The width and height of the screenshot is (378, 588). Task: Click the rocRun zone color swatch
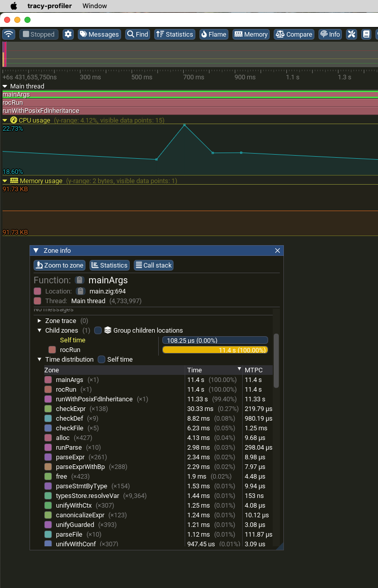pos(52,350)
